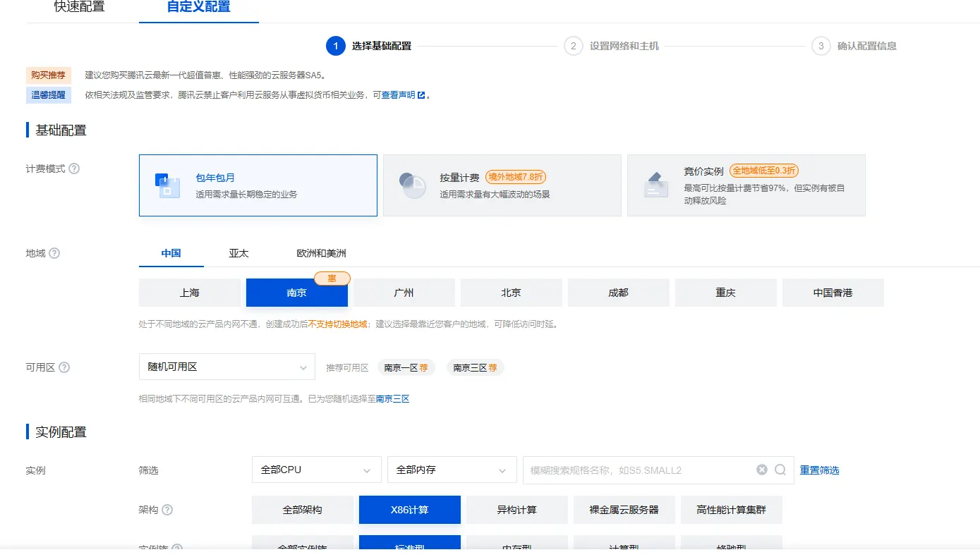
Task: Click help icon next to 可用区
Action: coord(64,367)
